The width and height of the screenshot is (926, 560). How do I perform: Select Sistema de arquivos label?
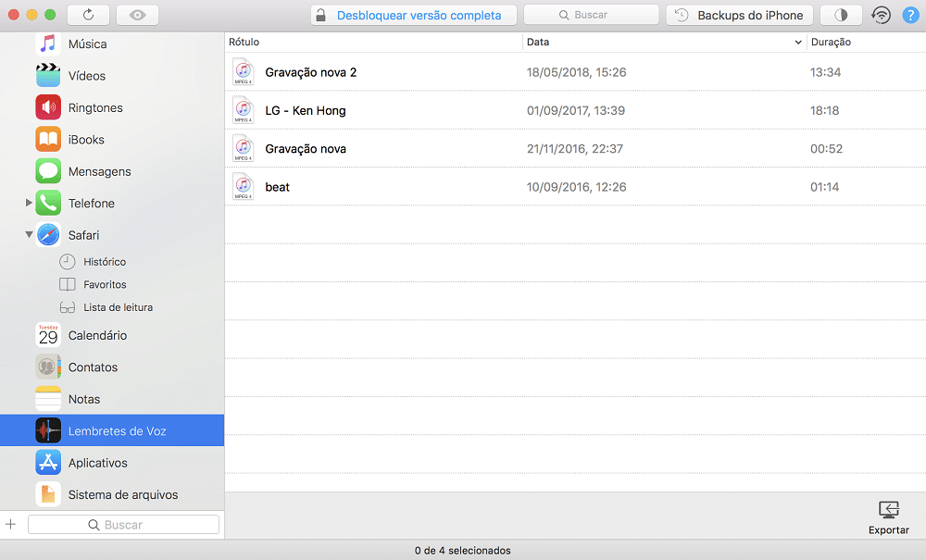[123, 494]
